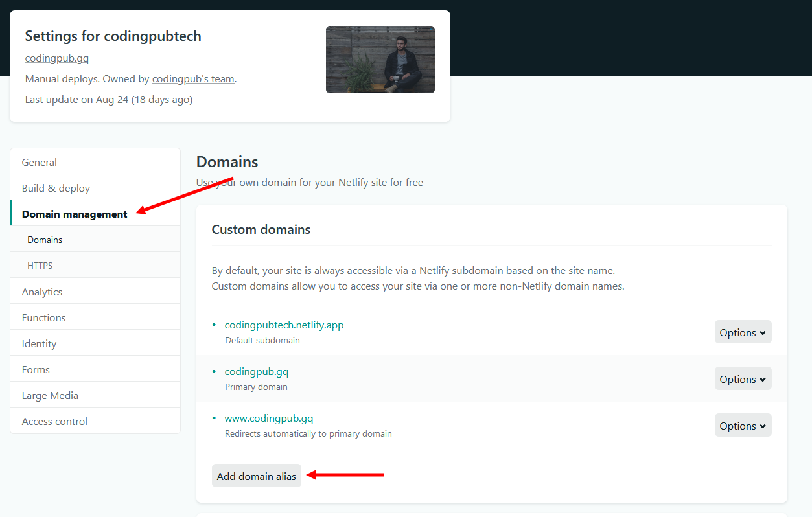The height and width of the screenshot is (517, 812).
Task: Open the Functions settings section
Action: (x=95, y=317)
